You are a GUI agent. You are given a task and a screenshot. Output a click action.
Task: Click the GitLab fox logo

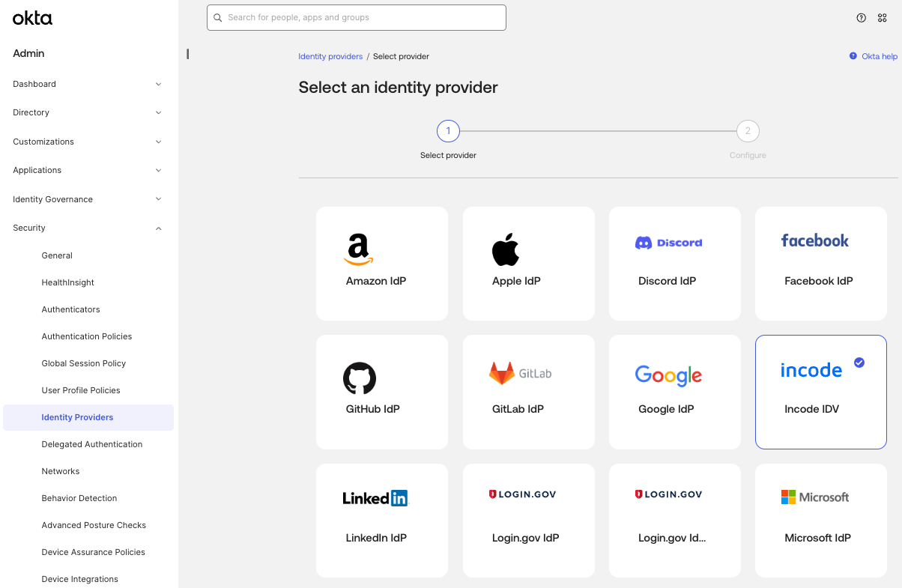521,373
